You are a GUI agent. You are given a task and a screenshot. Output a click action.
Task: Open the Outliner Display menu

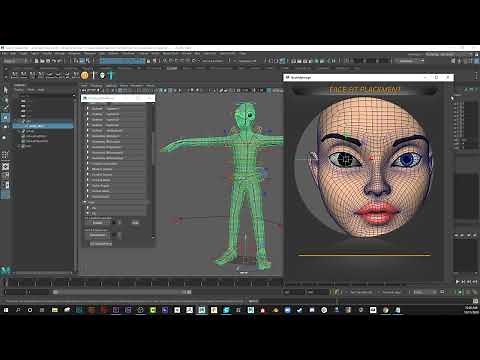[19, 90]
